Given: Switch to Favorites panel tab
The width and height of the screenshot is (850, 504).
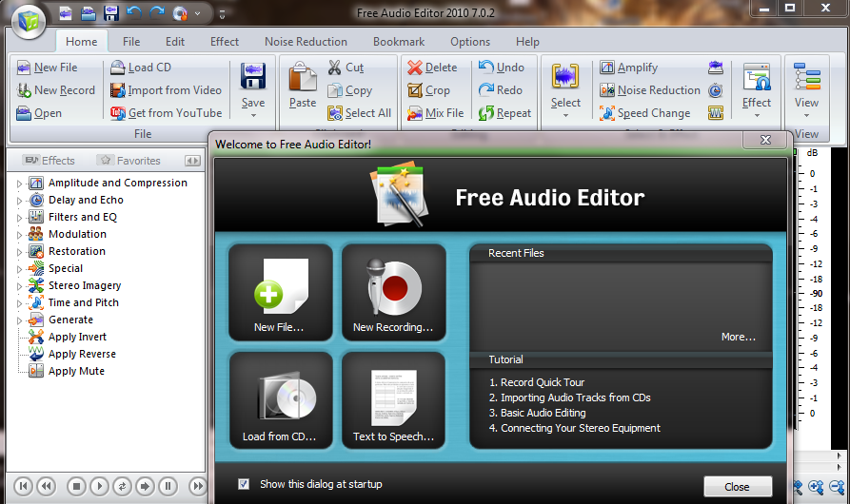Looking at the screenshot, I should click(129, 161).
